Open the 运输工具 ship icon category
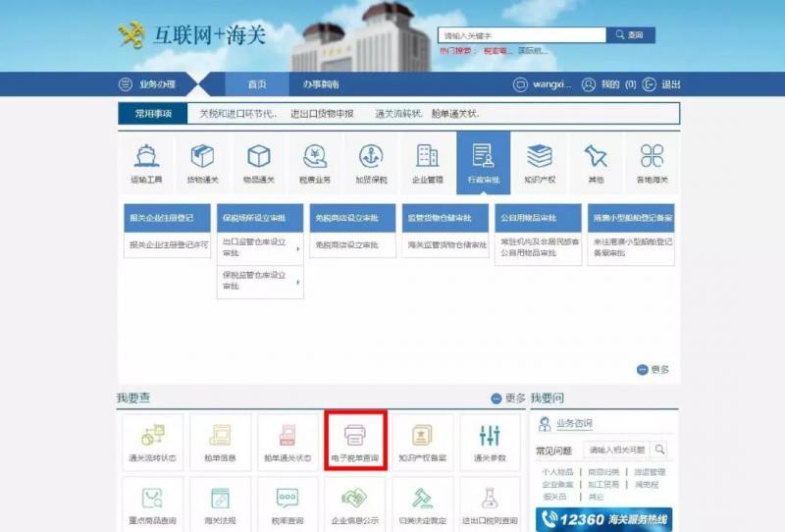785x532 pixels. [x=145, y=162]
